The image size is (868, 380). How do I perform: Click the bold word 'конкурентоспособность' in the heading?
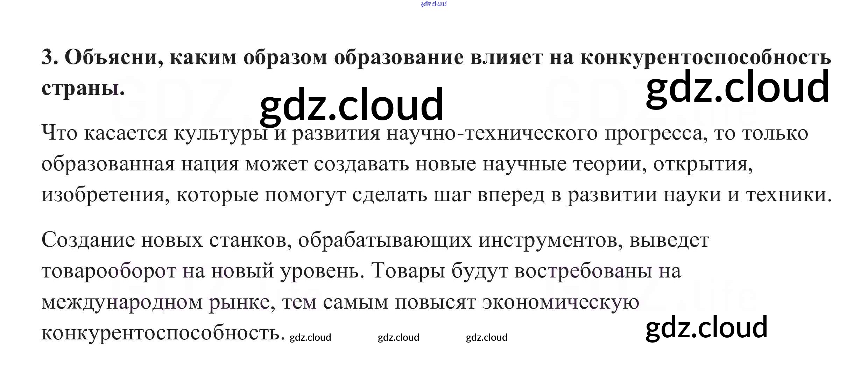coord(705,58)
